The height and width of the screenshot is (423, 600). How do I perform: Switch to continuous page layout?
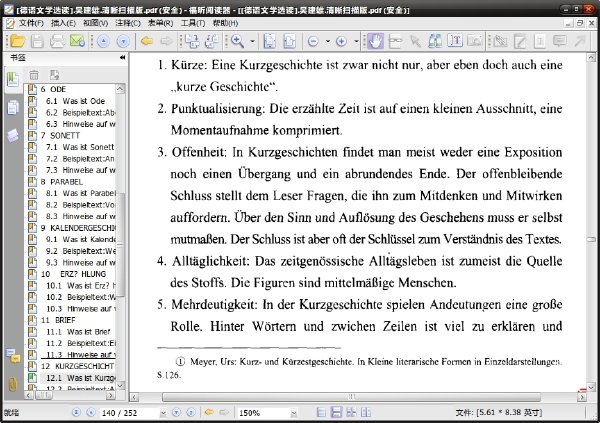[x=336, y=412]
